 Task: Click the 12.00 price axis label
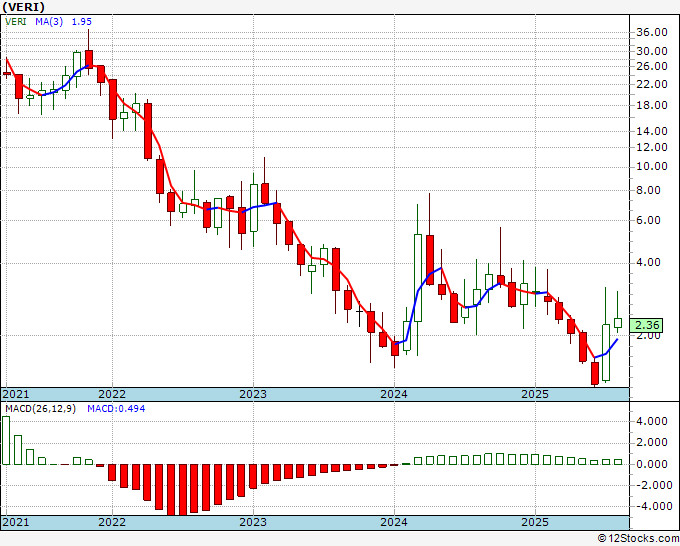coord(652,147)
